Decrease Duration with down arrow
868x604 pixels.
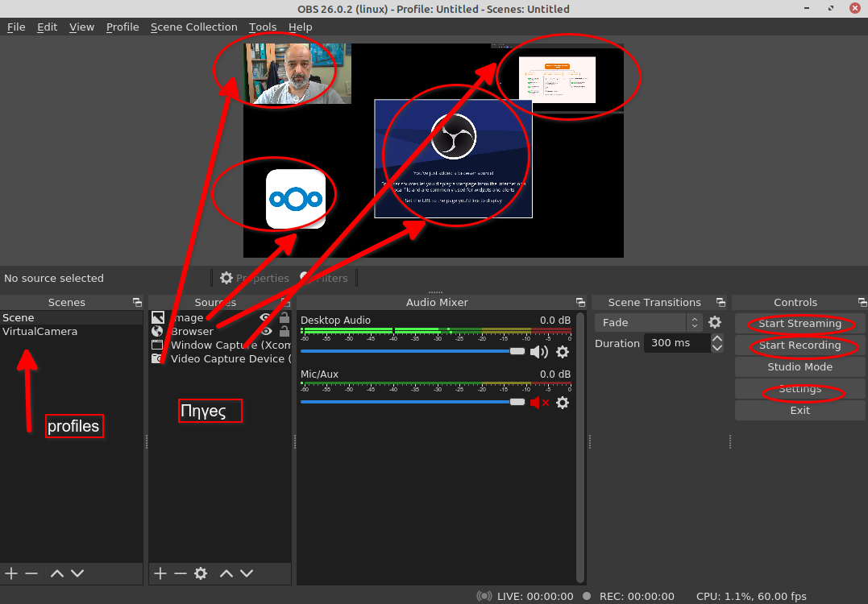pos(716,348)
